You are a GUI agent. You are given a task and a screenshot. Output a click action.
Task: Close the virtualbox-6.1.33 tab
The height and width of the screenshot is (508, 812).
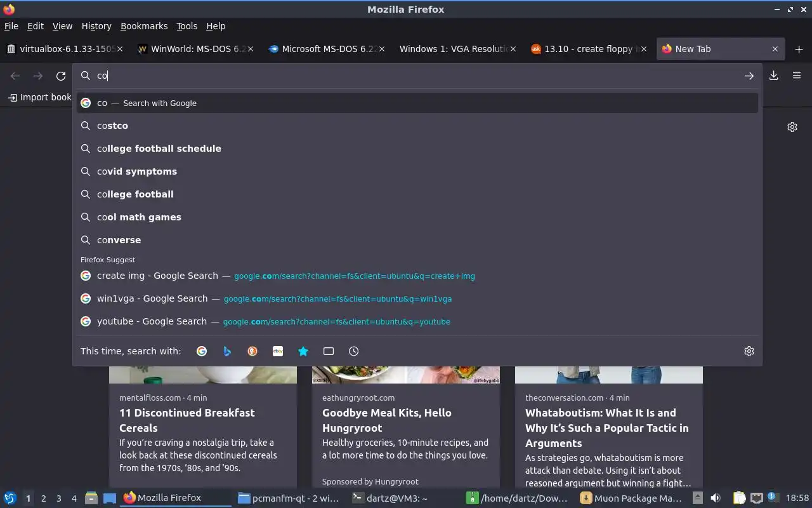click(120, 49)
